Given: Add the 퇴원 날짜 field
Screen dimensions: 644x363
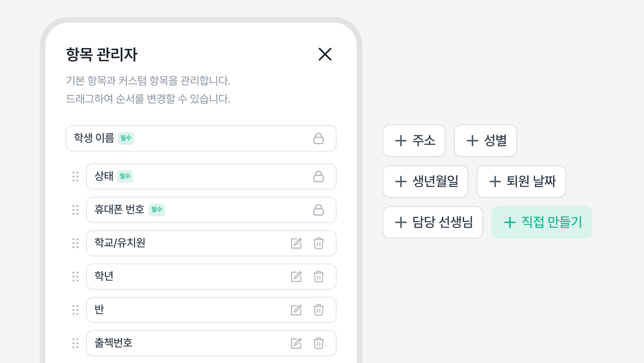Looking at the screenshot, I should pyautogui.click(x=521, y=181).
